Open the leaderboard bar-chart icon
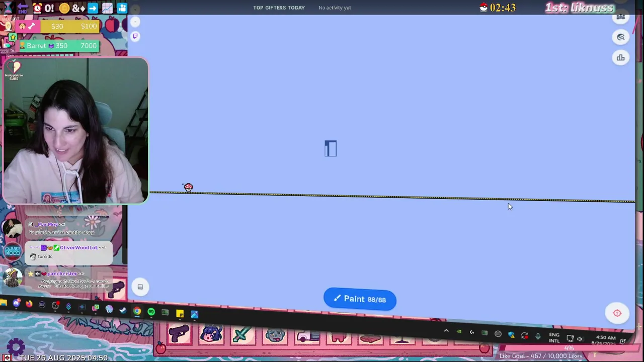 620,58
